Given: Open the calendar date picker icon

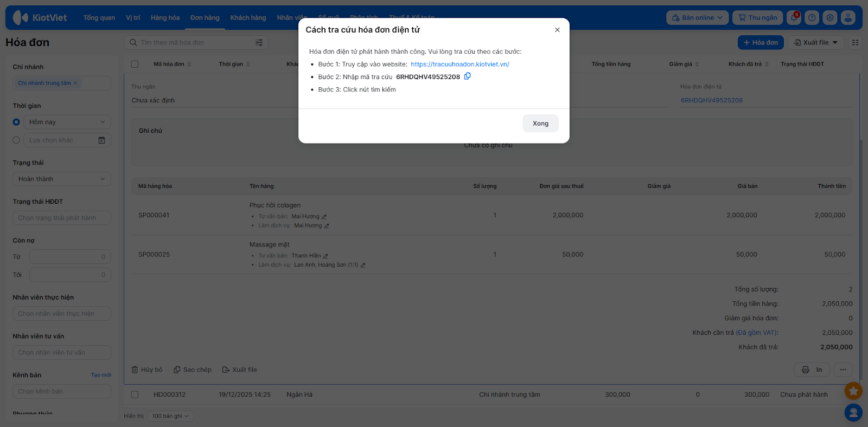Looking at the screenshot, I should click(101, 140).
